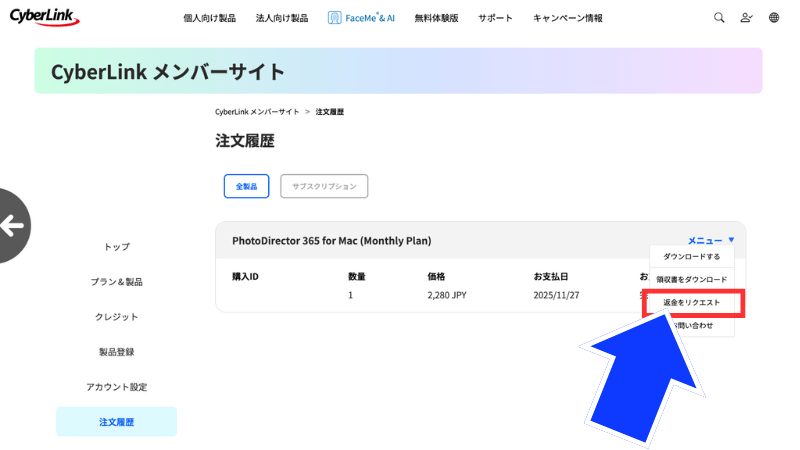Click the globe language icon
The image size is (800, 450).
[x=774, y=18]
